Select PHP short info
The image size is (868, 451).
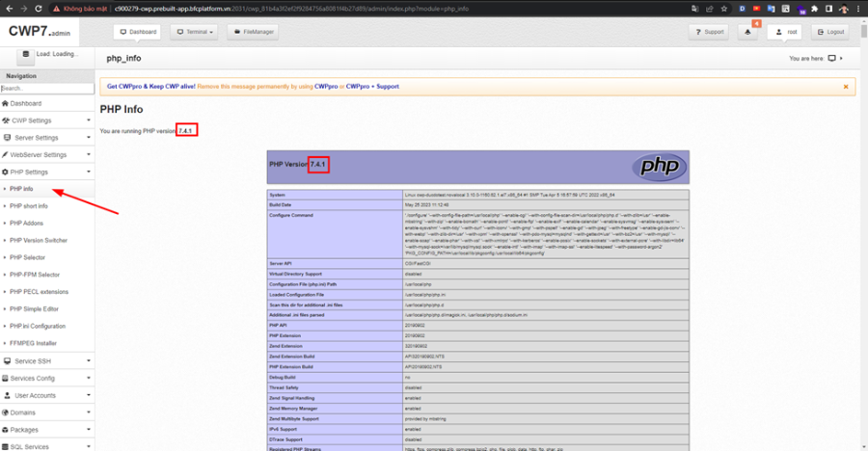[x=29, y=206]
